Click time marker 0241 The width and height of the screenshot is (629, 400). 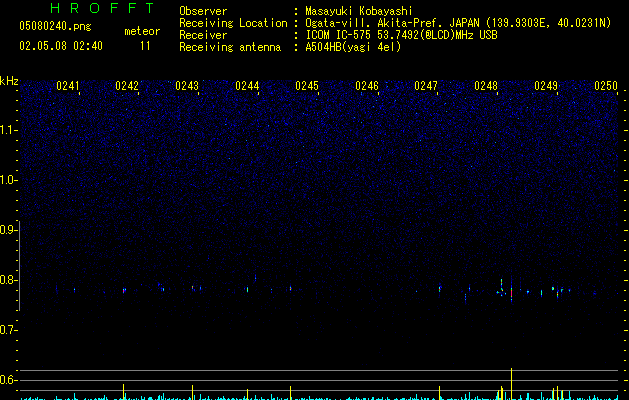68,86
